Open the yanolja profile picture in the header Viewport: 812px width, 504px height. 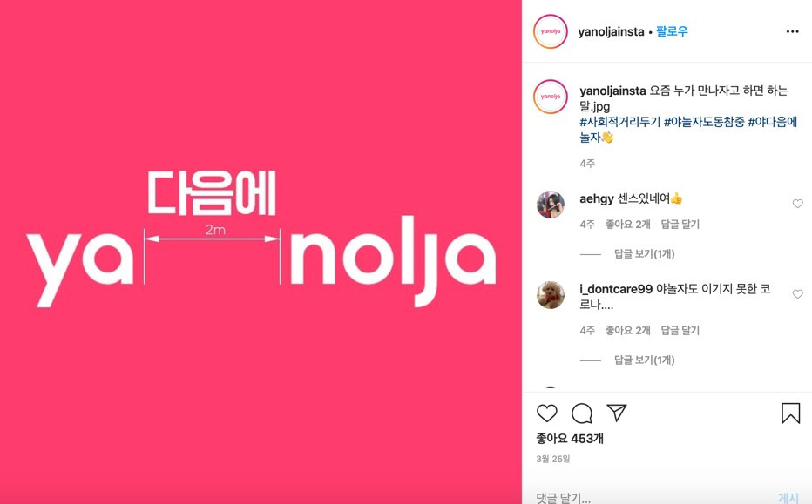tap(551, 31)
